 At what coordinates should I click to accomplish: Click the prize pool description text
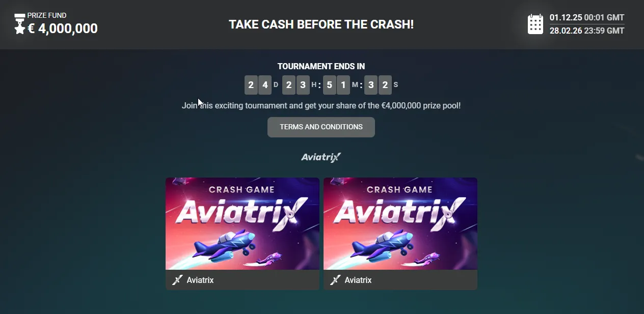click(x=321, y=106)
